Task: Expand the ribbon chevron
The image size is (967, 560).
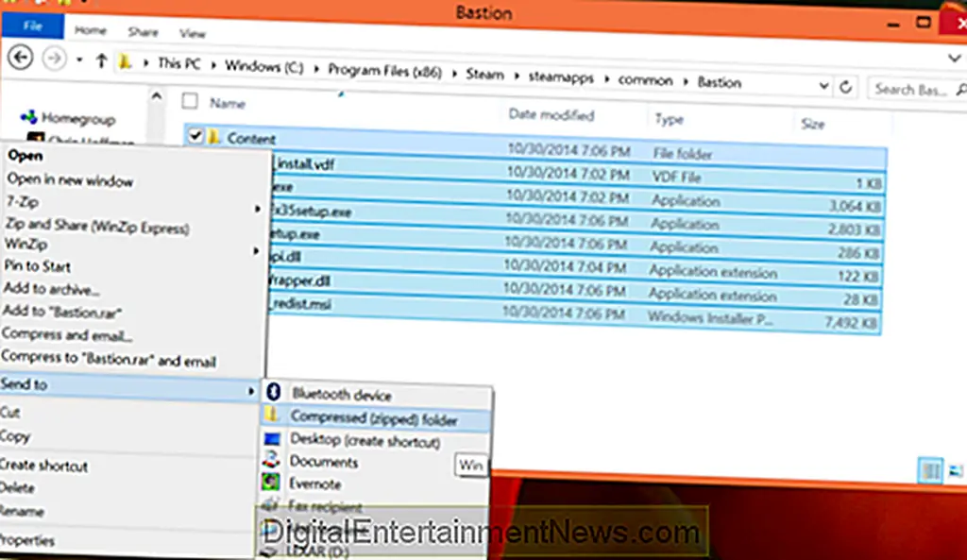Action: click(x=954, y=58)
